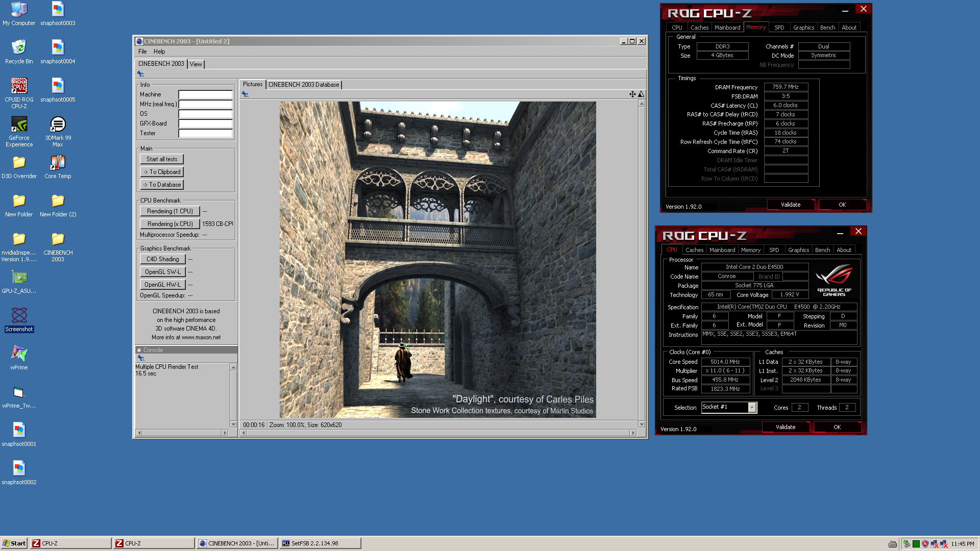Click To Database button
Image resolution: width=980 pixels, height=551 pixels.
point(162,185)
